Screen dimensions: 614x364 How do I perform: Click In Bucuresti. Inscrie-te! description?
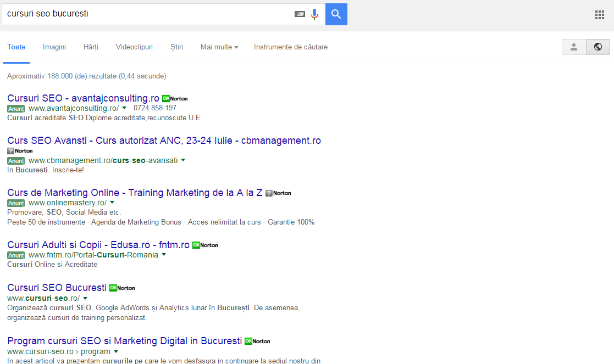click(46, 170)
